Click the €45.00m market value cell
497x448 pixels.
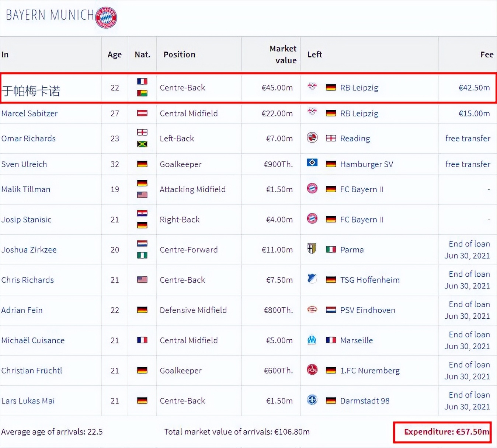[277, 88]
